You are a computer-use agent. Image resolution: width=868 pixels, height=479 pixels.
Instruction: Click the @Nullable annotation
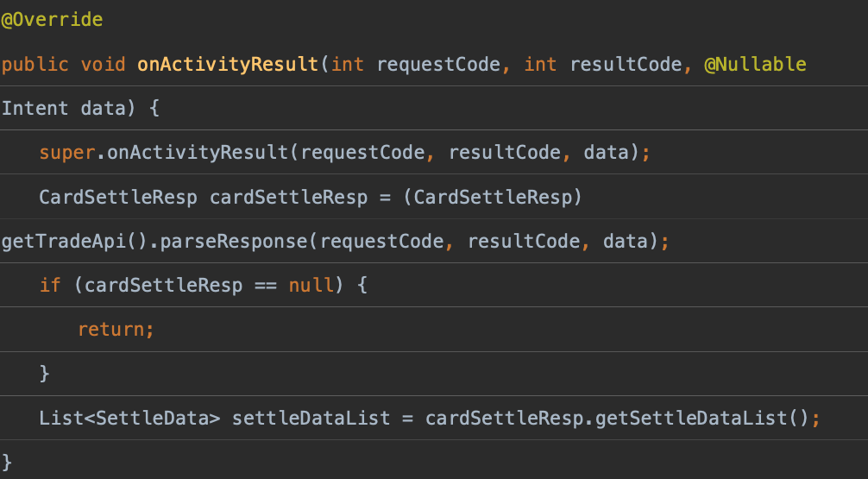click(x=755, y=65)
